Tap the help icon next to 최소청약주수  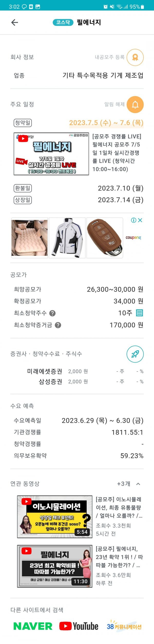pos(52,313)
